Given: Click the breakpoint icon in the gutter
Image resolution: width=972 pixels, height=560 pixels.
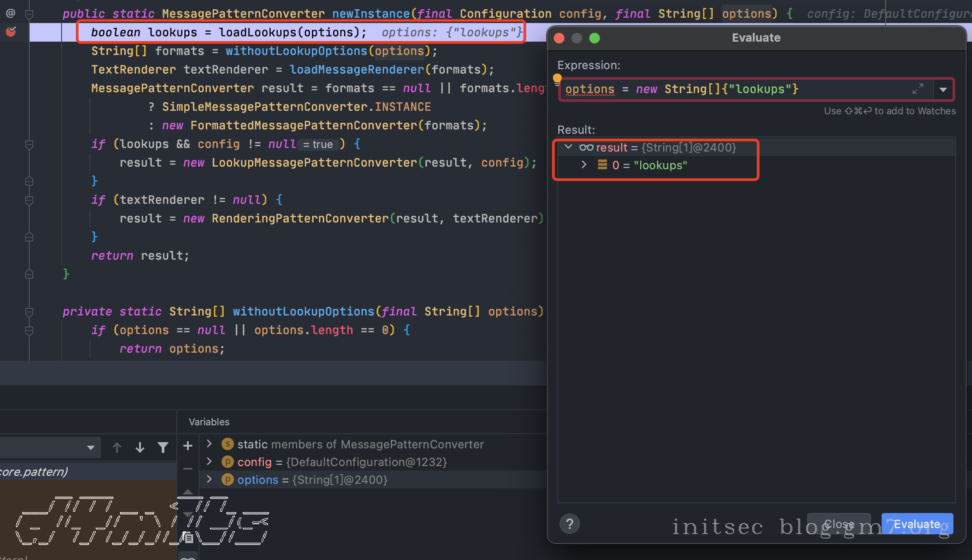Looking at the screenshot, I should (x=11, y=32).
